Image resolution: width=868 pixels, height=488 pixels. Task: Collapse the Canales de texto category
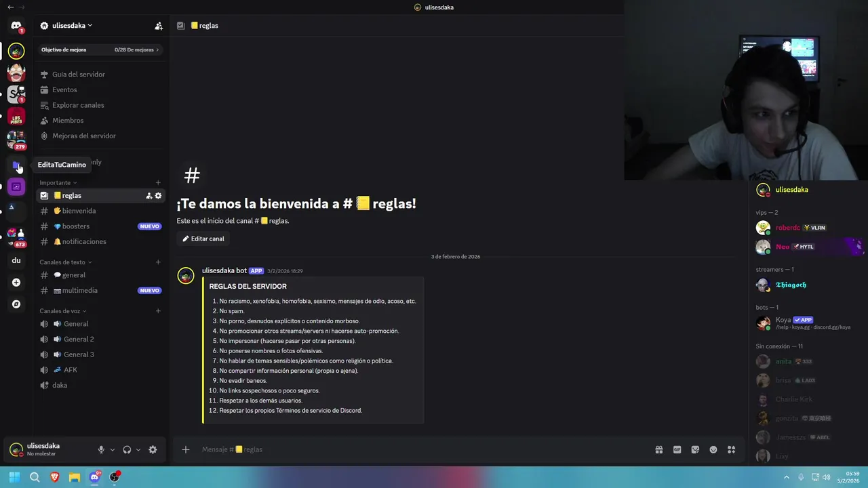[x=66, y=262]
